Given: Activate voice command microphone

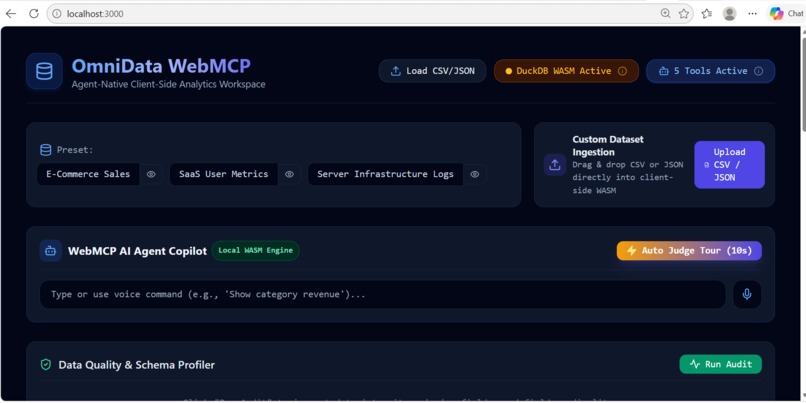Looking at the screenshot, I should (x=747, y=295).
